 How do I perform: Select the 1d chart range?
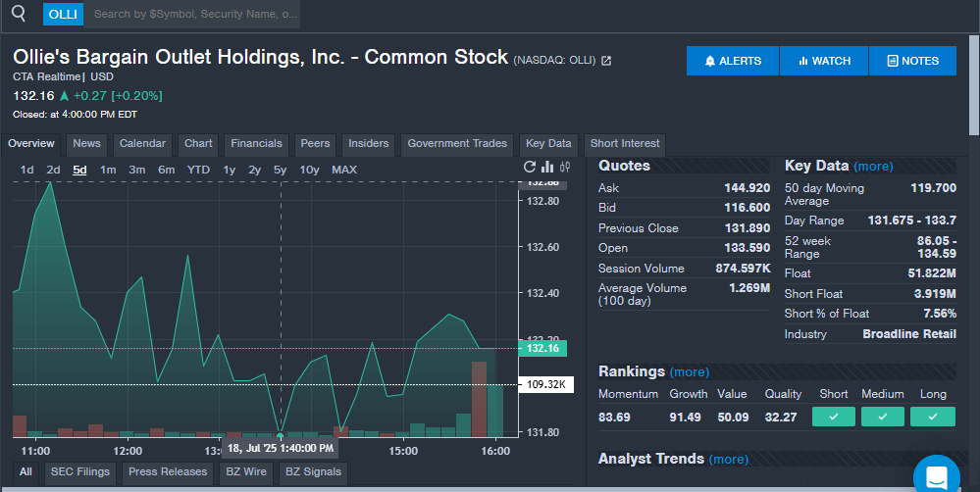coord(26,170)
